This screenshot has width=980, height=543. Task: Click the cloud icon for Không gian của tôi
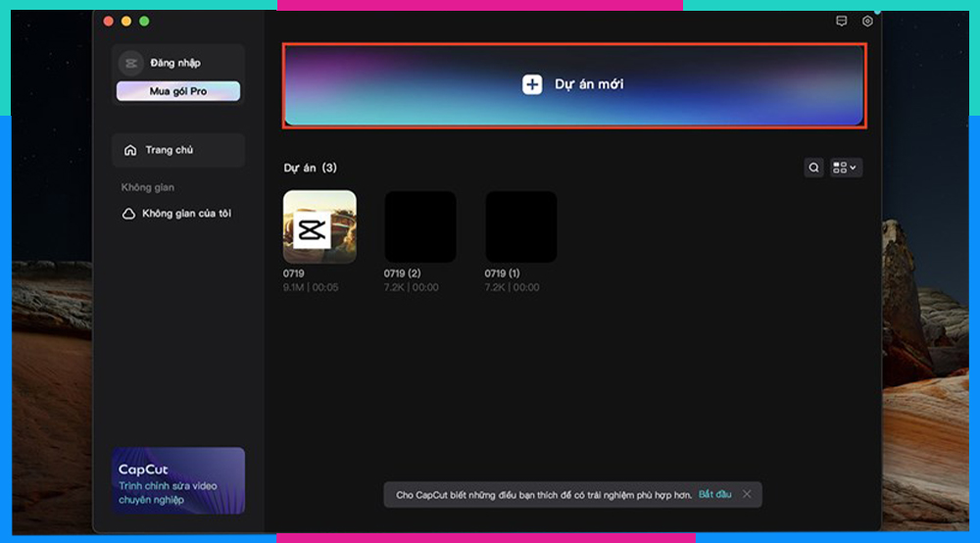[x=128, y=214]
